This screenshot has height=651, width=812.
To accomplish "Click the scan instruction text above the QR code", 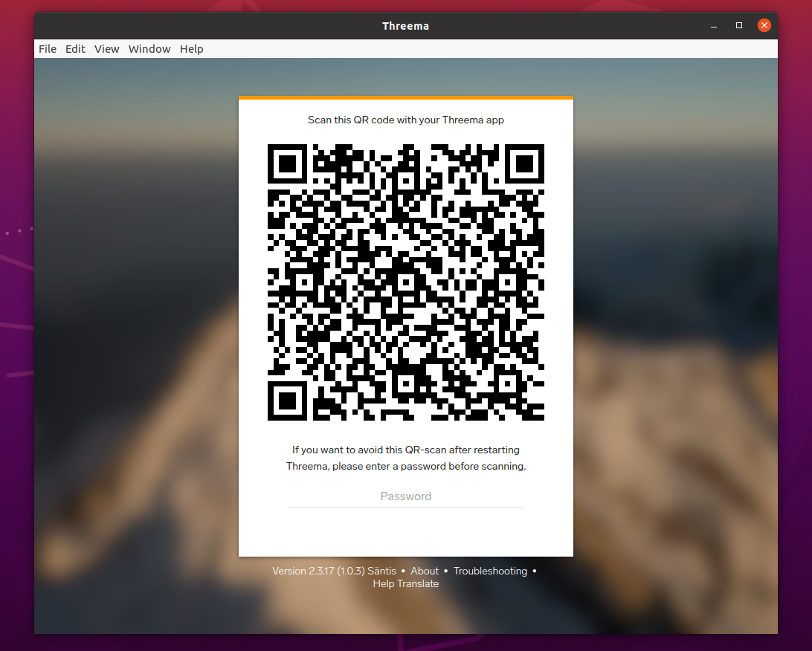I will [406, 120].
